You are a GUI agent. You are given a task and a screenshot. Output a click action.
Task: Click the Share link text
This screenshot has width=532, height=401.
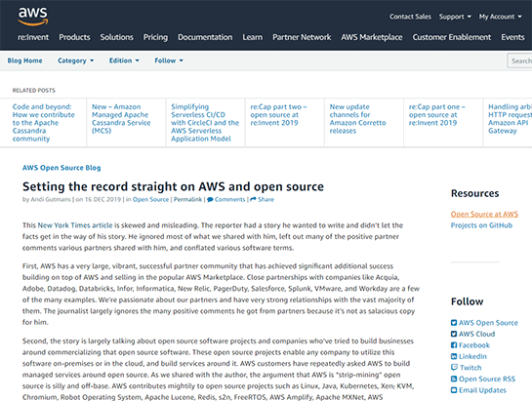tap(266, 199)
